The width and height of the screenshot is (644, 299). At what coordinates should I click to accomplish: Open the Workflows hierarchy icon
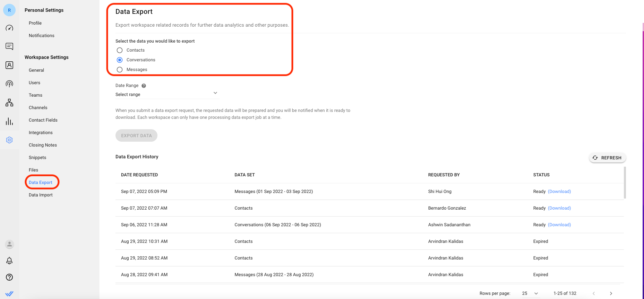coord(9,103)
